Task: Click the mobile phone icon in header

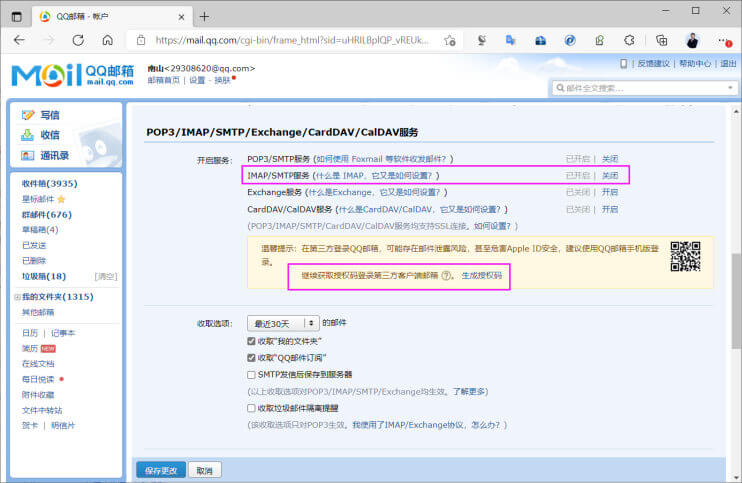Action: [624, 63]
